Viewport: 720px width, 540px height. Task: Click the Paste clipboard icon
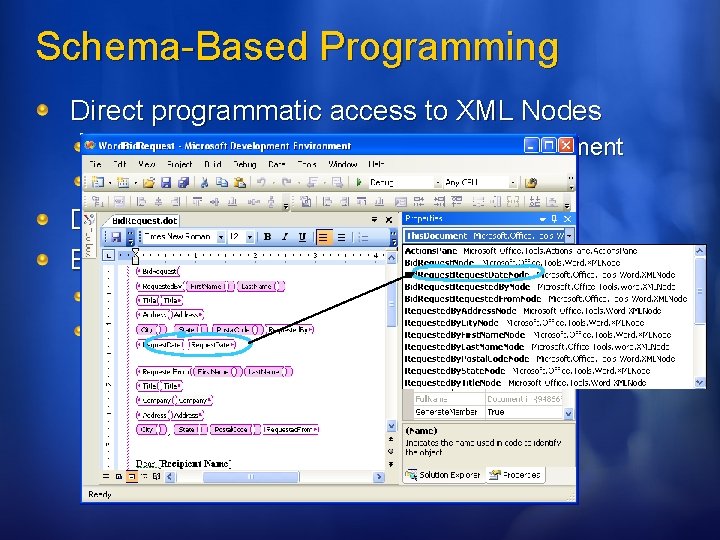(x=240, y=183)
